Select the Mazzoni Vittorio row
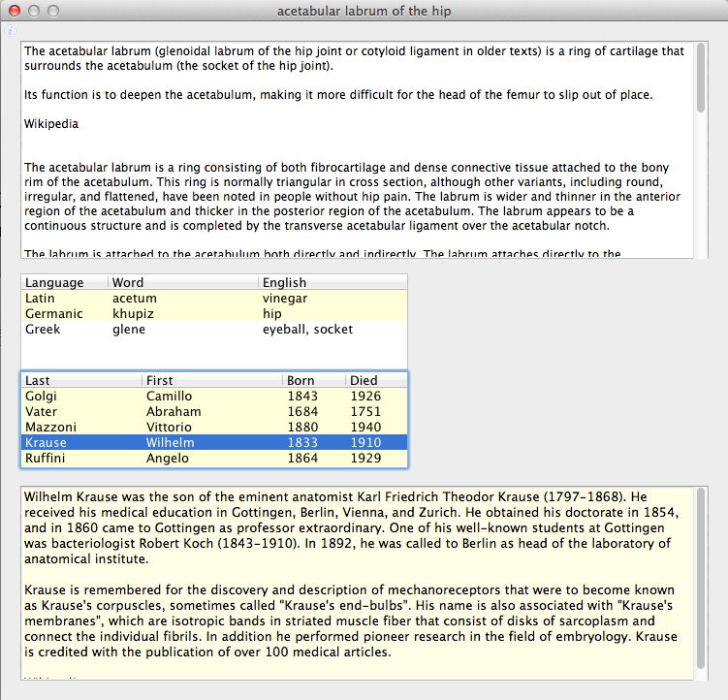Screen dimensions: 728x700 (213, 427)
